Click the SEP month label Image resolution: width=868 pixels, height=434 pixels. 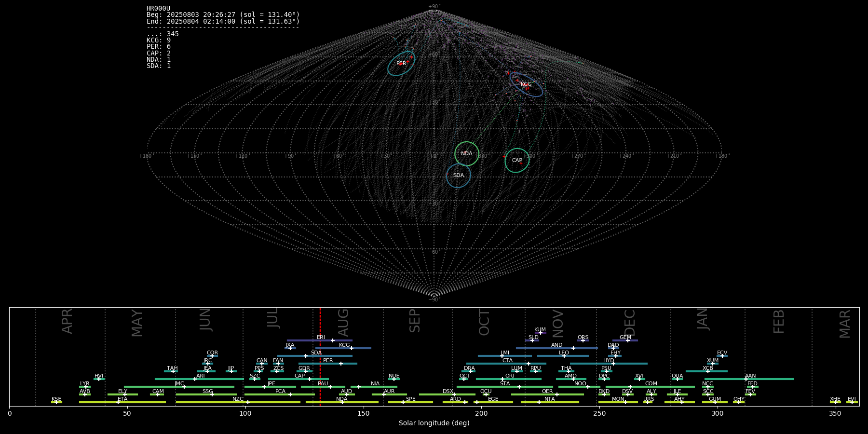point(415,321)
